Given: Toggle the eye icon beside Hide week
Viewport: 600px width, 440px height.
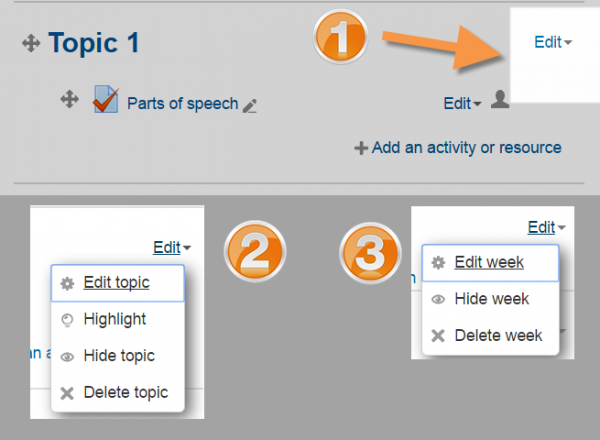Looking at the screenshot, I should (438, 299).
